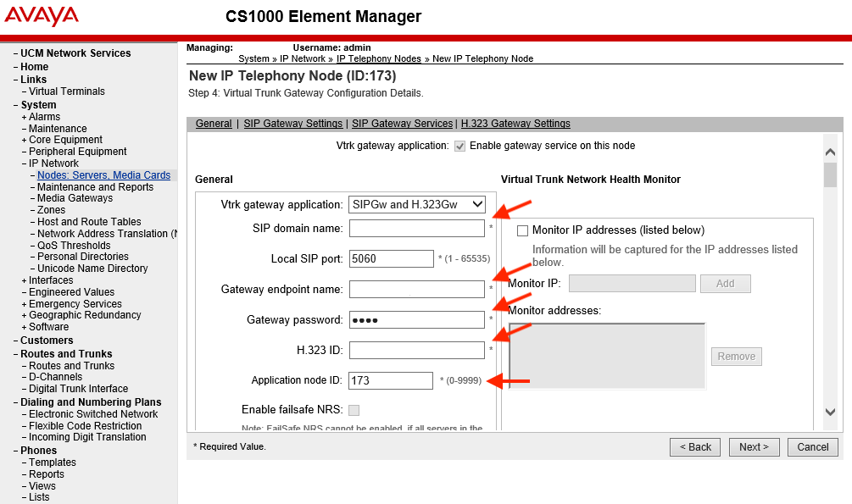The height and width of the screenshot is (504, 852).
Task: Click Remove monitor address button
Action: (736, 357)
